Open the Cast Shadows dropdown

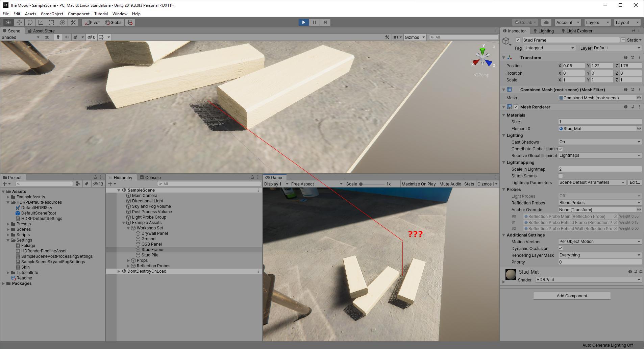click(x=600, y=142)
